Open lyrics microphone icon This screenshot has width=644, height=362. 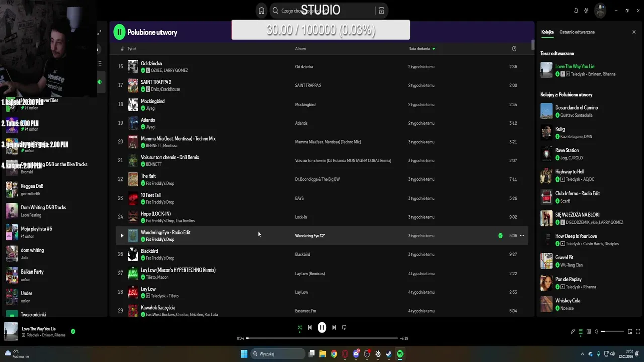(x=572, y=332)
